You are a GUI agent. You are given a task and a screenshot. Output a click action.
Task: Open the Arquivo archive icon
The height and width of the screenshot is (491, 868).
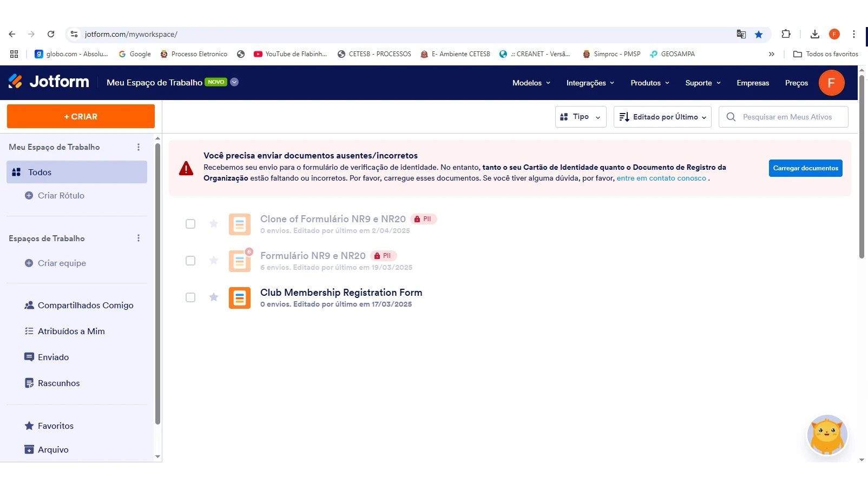click(x=29, y=449)
